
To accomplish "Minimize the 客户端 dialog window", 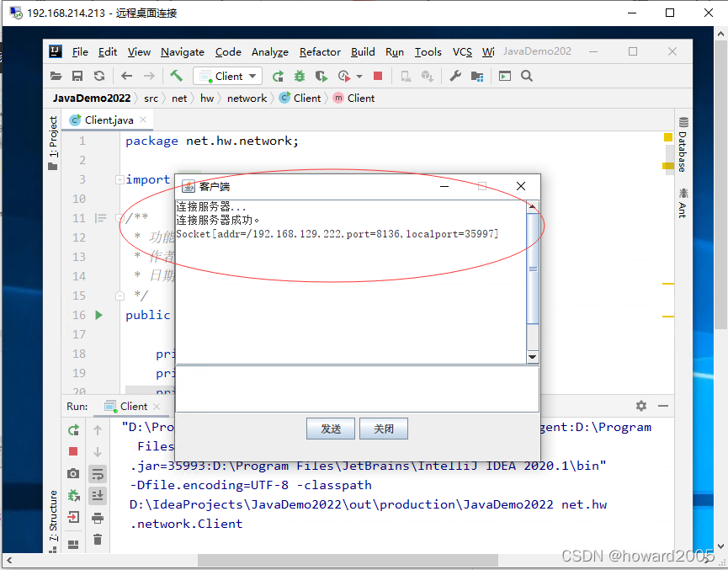I will tap(444, 186).
